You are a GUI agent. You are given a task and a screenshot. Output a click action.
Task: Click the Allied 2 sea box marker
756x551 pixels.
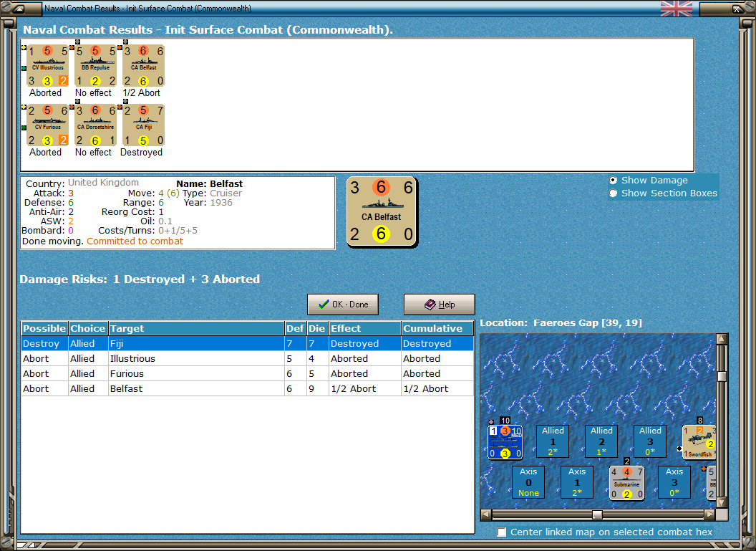[x=601, y=441]
